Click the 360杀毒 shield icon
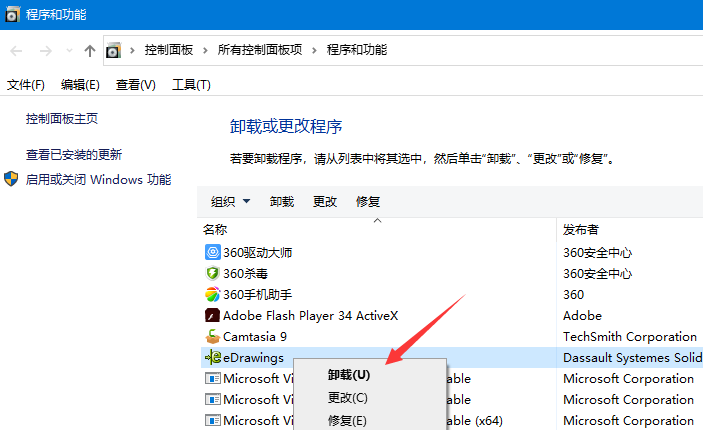 click(213, 273)
